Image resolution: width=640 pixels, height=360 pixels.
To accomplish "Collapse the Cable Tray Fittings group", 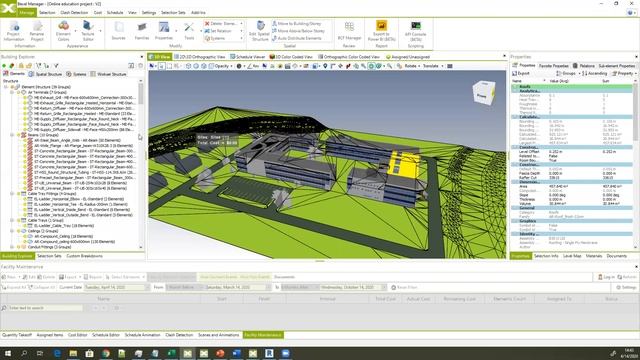I will point(12,194).
